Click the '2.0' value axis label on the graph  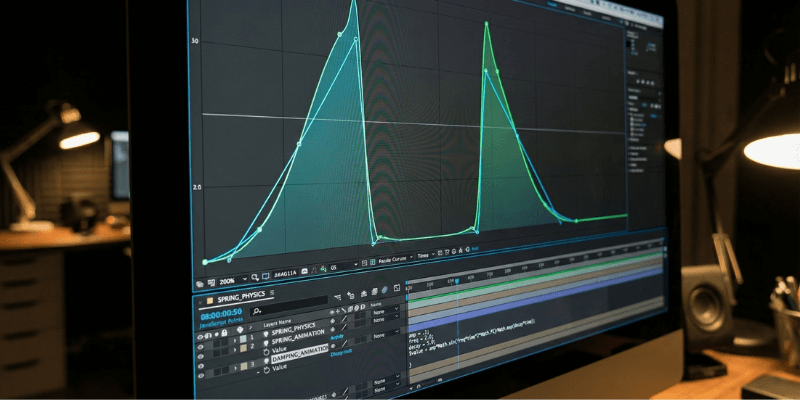click(x=197, y=187)
